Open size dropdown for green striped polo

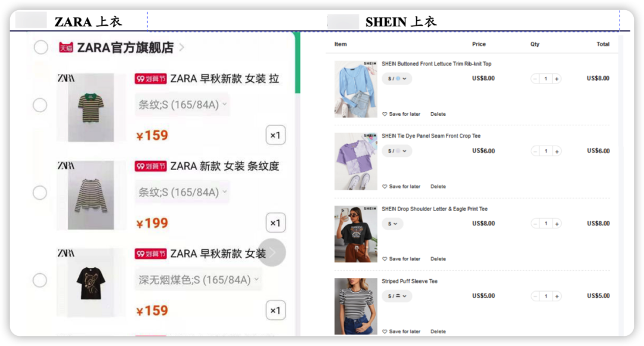182,105
